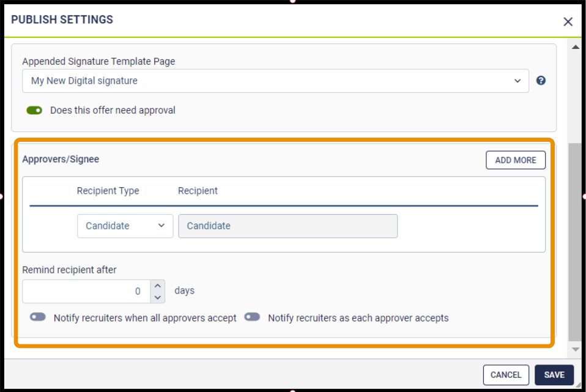Enable notify recruiters when all approvers accept

click(38, 317)
